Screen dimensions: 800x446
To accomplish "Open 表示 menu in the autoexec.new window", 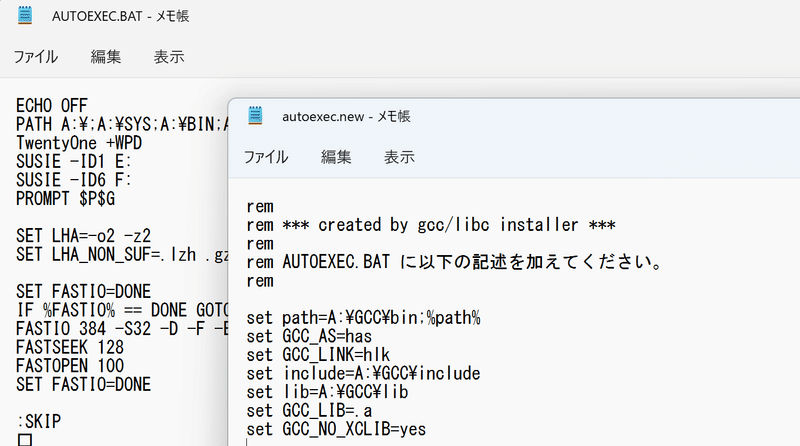I will pos(399,157).
